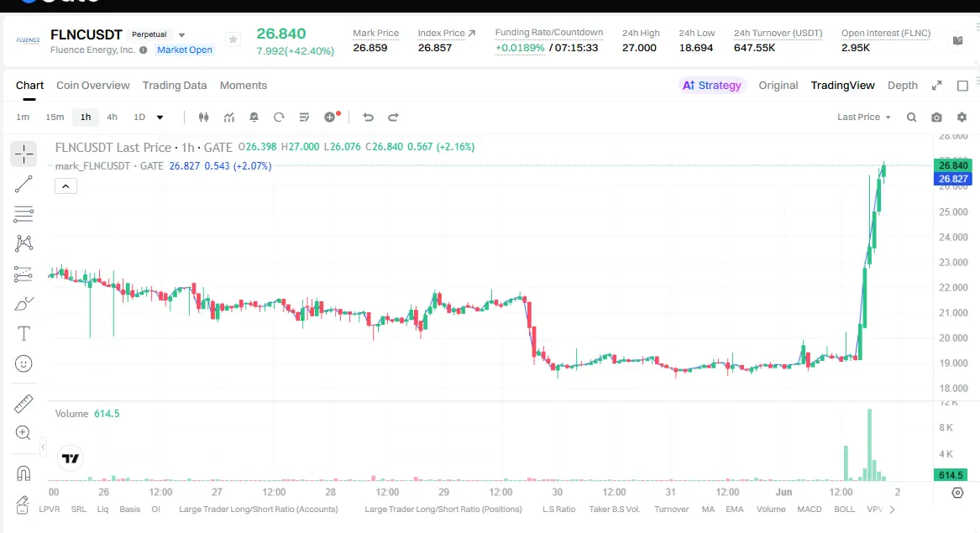980x533 pixels.
Task: Expand chart to fullscreen arrows
Action: pos(937,86)
